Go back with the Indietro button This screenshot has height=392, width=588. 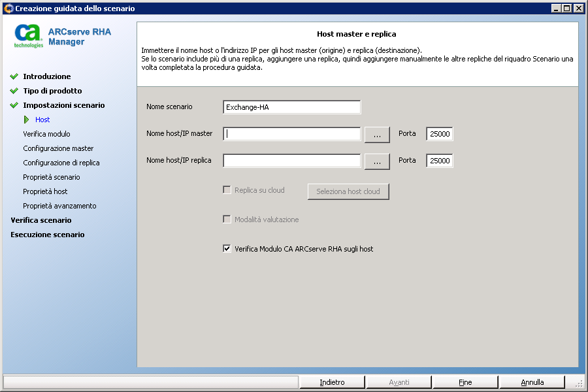pos(332,382)
